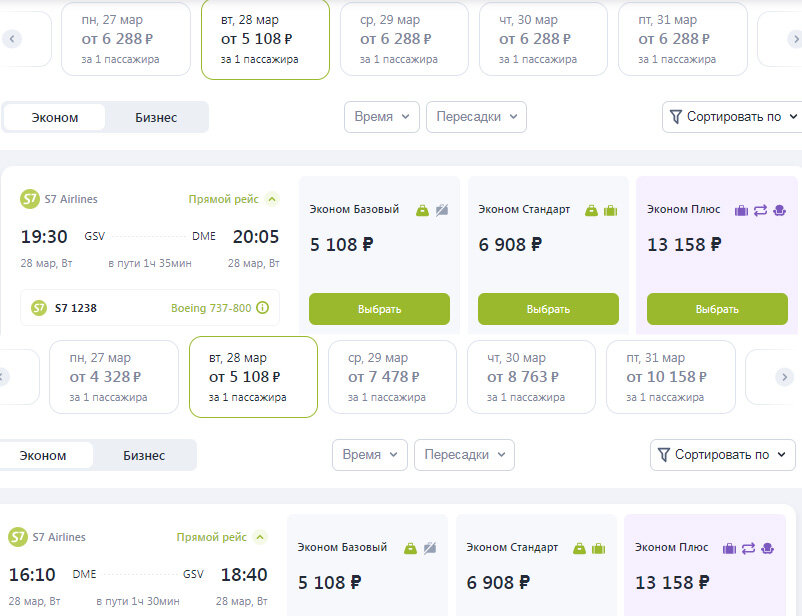Viewport: 802px width, 616px height.
Task: Switch lower fare class toggle to Бизнес
Action: (x=144, y=456)
